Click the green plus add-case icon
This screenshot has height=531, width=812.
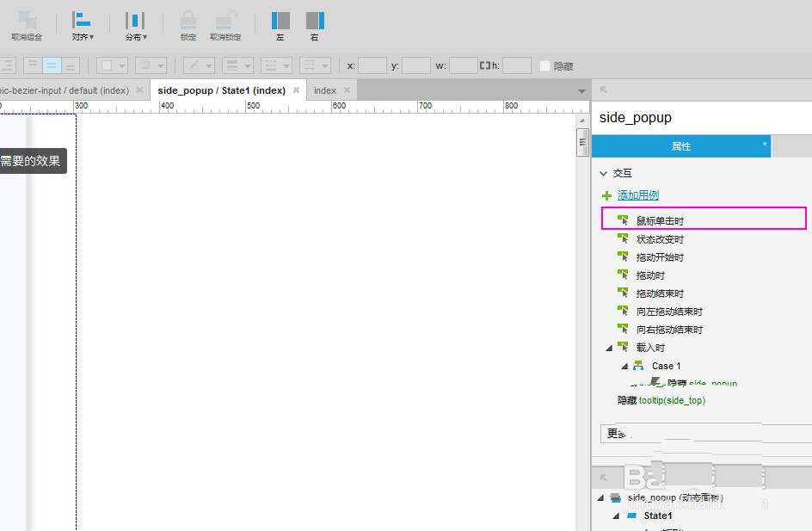click(x=607, y=196)
